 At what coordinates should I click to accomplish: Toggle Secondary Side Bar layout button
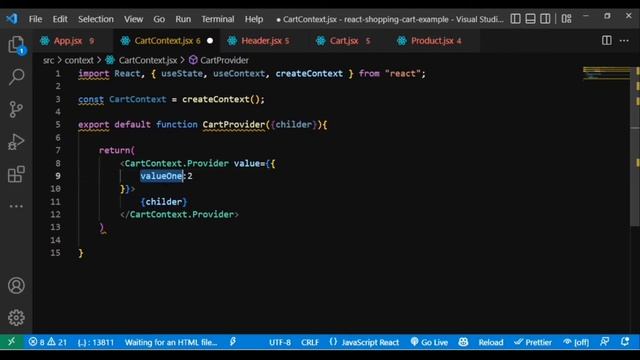click(x=545, y=19)
